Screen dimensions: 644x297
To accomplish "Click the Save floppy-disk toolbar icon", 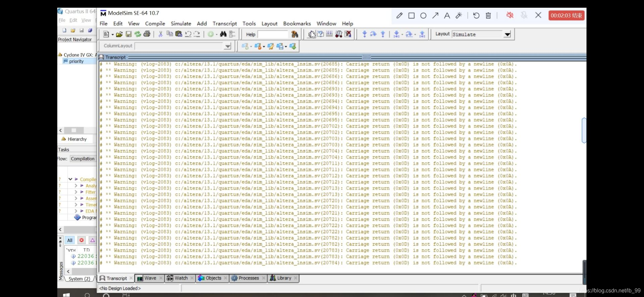I will coord(128,34).
